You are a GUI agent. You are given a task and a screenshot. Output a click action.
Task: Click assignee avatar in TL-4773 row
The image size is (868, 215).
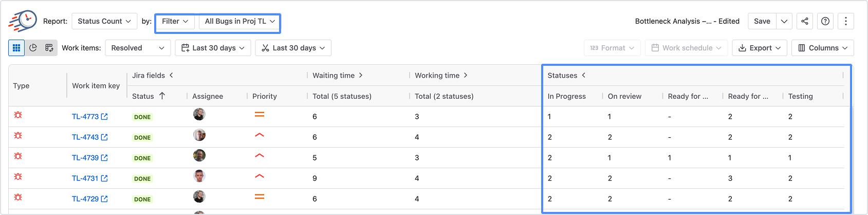(199, 114)
